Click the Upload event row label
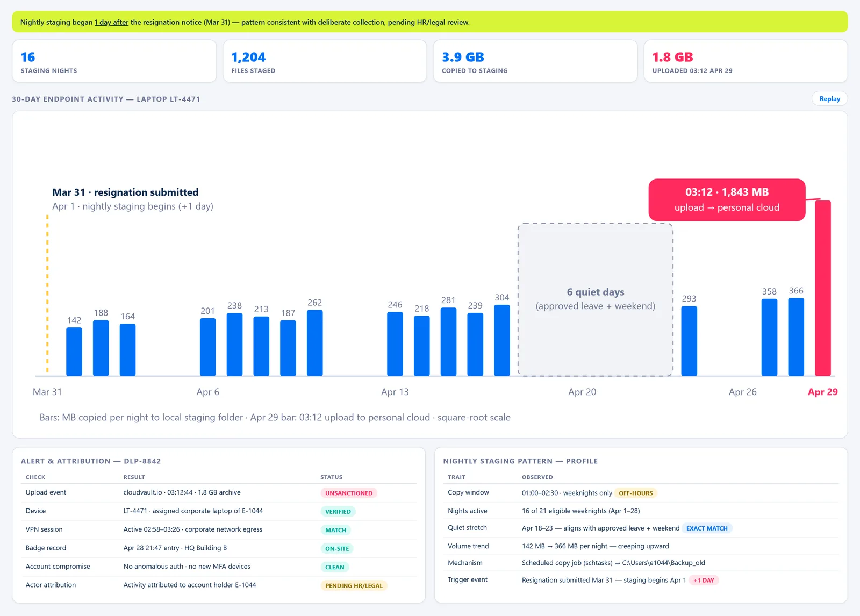This screenshot has height=616, width=860. pyautogui.click(x=46, y=492)
